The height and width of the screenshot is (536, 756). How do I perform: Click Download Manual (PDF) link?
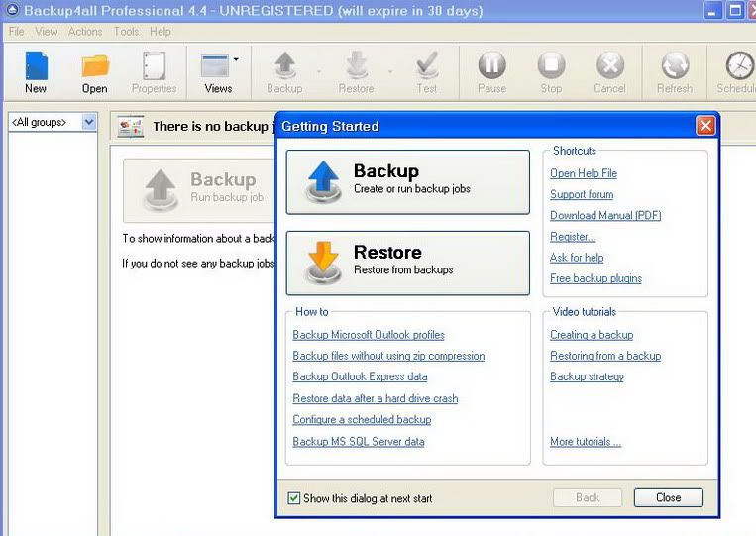605,215
